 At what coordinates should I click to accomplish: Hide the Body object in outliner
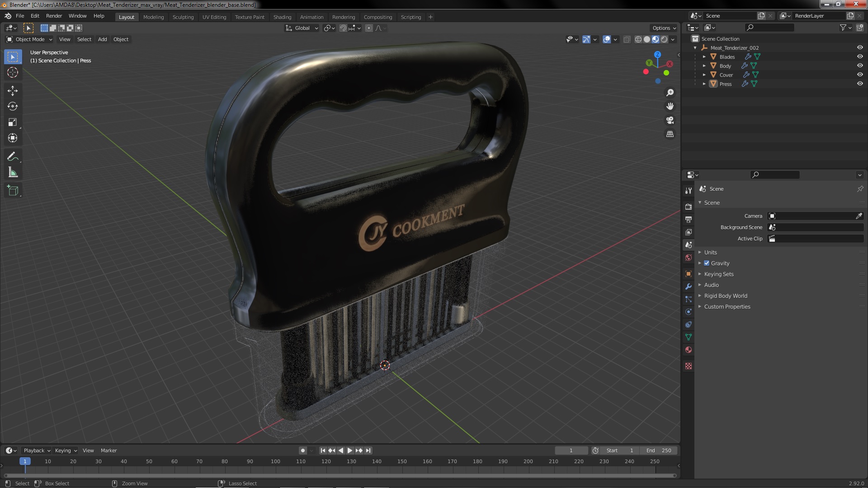pos(860,66)
